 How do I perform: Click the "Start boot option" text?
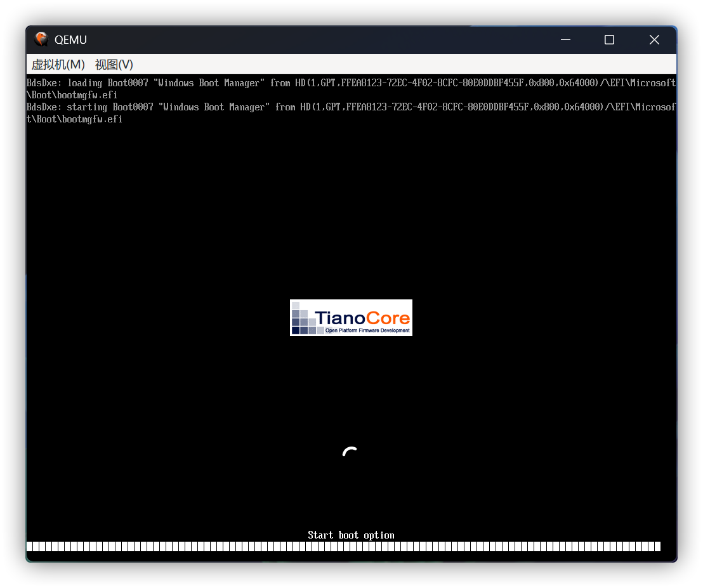point(351,535)
